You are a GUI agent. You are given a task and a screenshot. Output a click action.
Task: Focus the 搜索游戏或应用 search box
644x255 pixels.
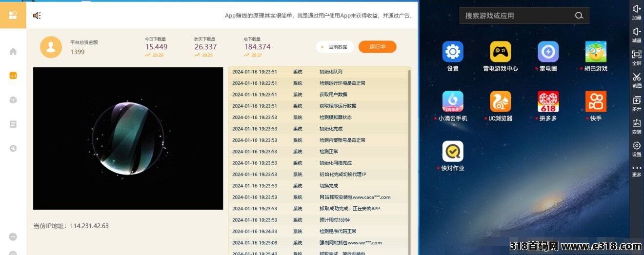[524, 16]
